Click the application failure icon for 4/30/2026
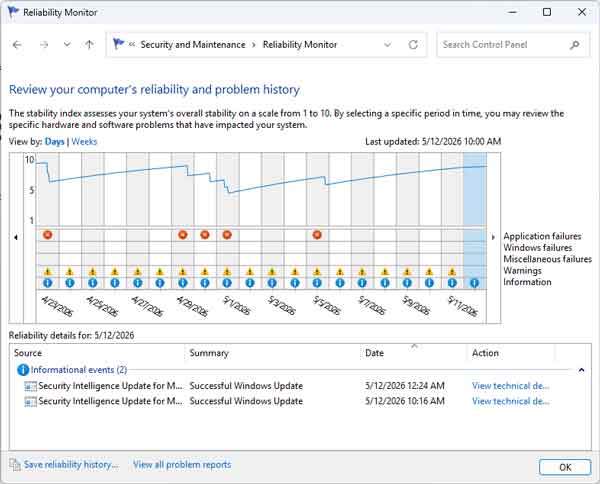Screen dimensions: 600x484 (x=205, y=235)
